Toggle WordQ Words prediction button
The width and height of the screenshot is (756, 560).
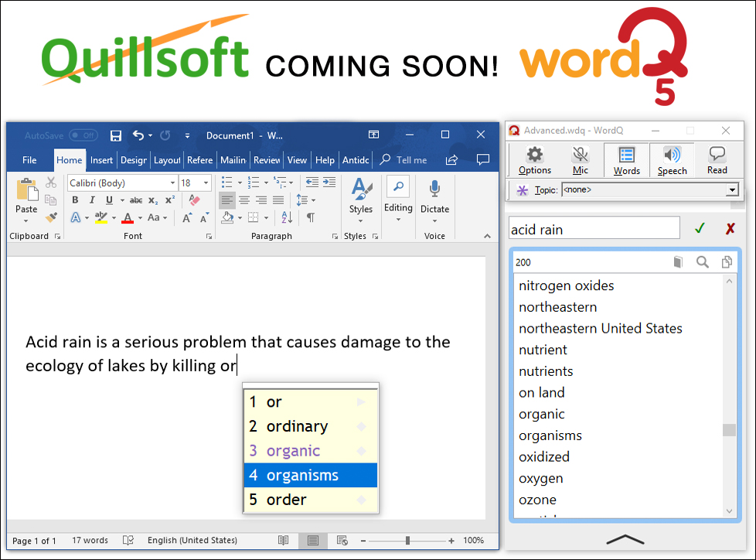coord(626,161)
